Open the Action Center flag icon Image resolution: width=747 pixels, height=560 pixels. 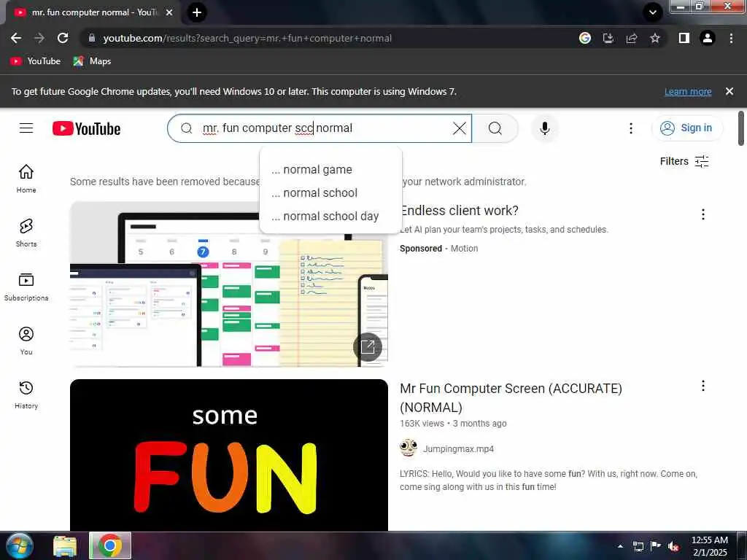tap(656, 546)
